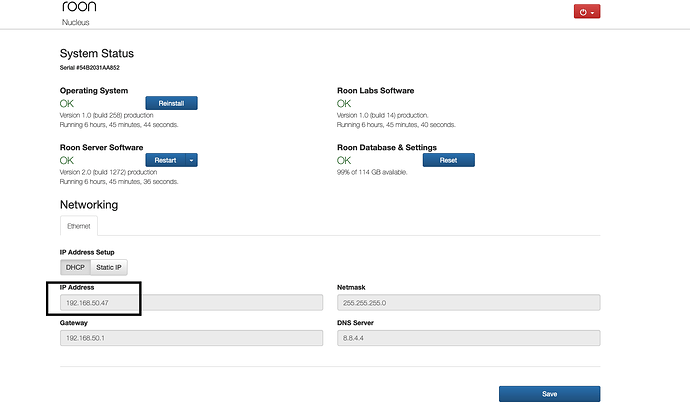Click the Networking heading

[89, 205]
